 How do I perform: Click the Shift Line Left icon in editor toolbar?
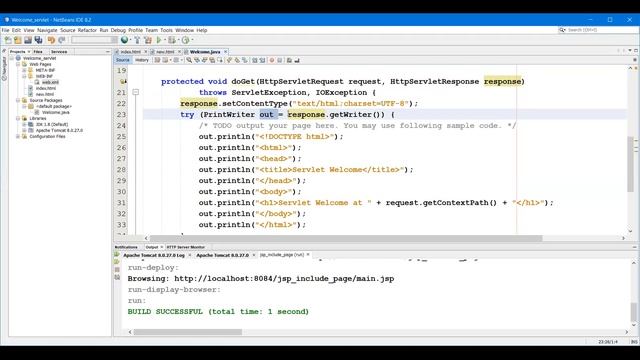tap(255, 60)
